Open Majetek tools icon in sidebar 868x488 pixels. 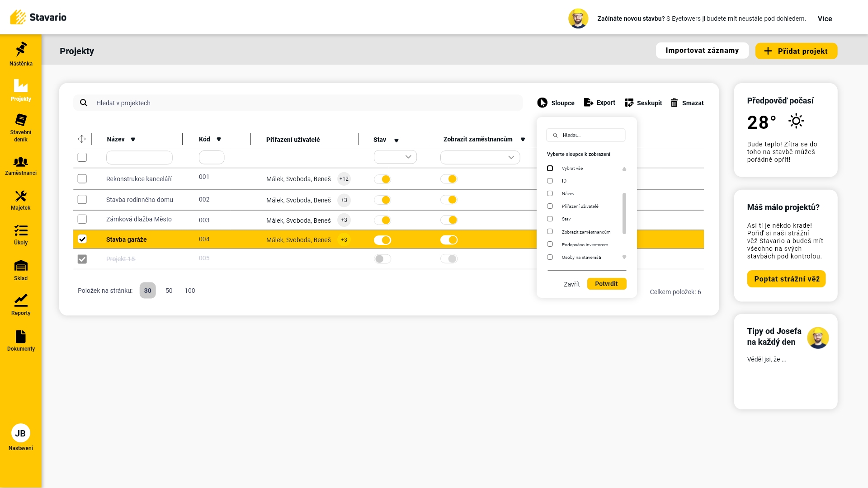21,196
